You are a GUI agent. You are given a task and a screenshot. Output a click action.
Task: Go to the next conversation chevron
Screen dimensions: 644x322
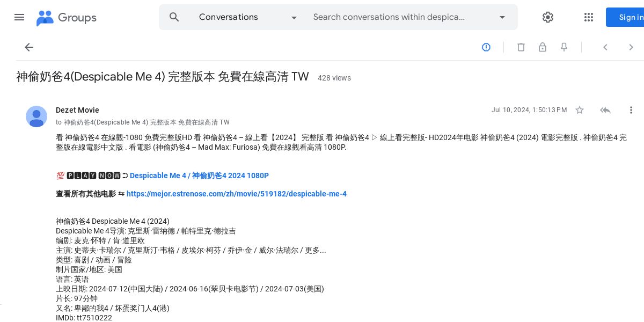click(x=631, y=47)
